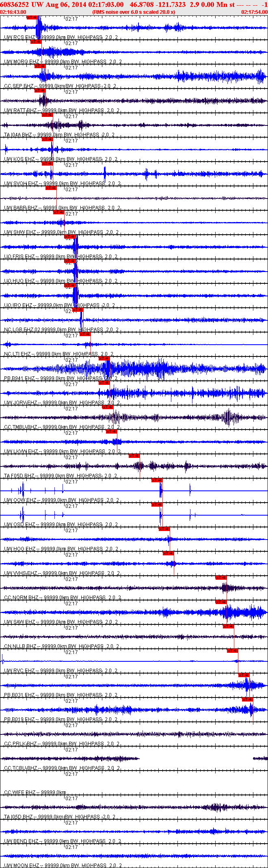
Task: Select the NC LGB EHZ 02 station label
Action: pyautogui.click(x=22, y=330)
